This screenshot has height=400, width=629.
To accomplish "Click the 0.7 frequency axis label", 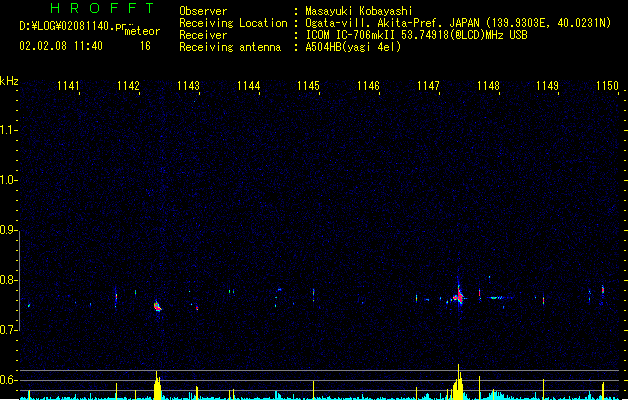I will click(7, 330).
